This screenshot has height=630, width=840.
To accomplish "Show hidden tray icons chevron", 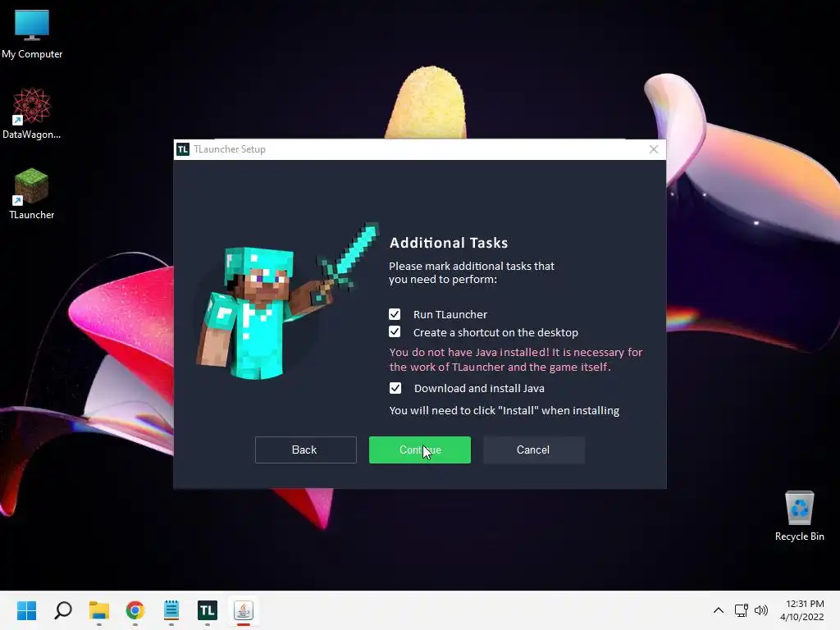I will click(719, 610).
